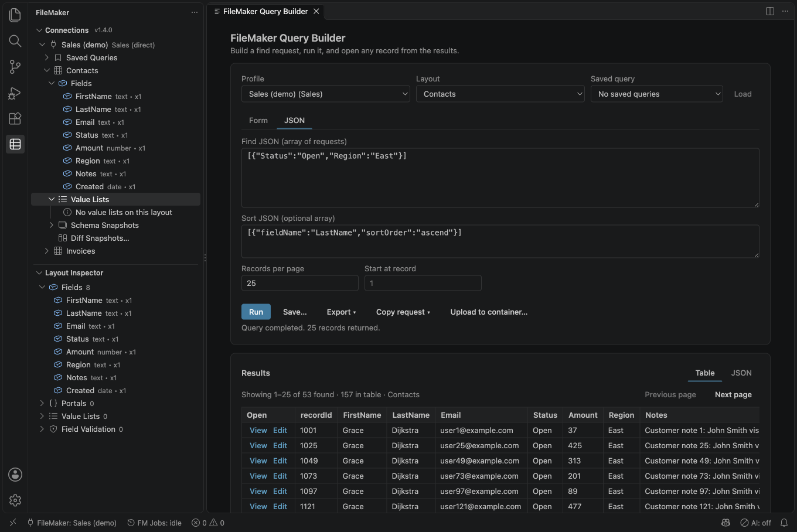Image resolution: width=797 pixels, height=532 pixels.
Task: Click View link for record 1001
Action: coord(258,430)
